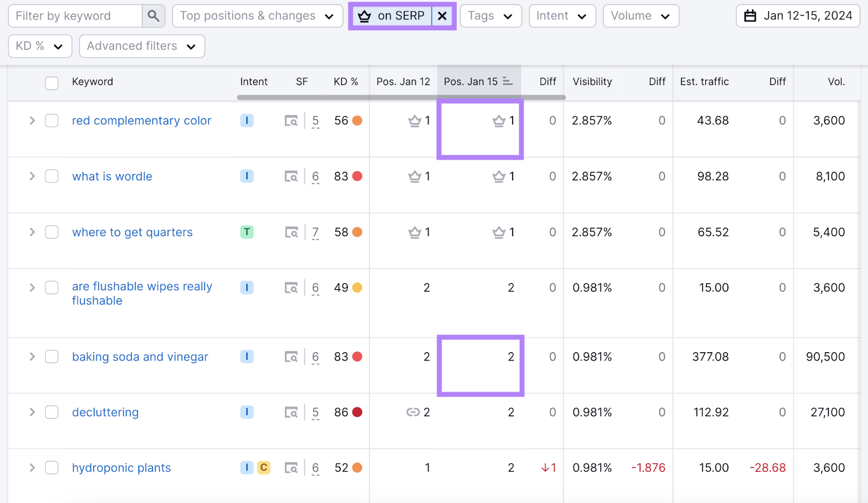Tick the checkbox next to 'decluttering'
The height and width of the screenshot is (503, 868).
click(x=52, y=412)
